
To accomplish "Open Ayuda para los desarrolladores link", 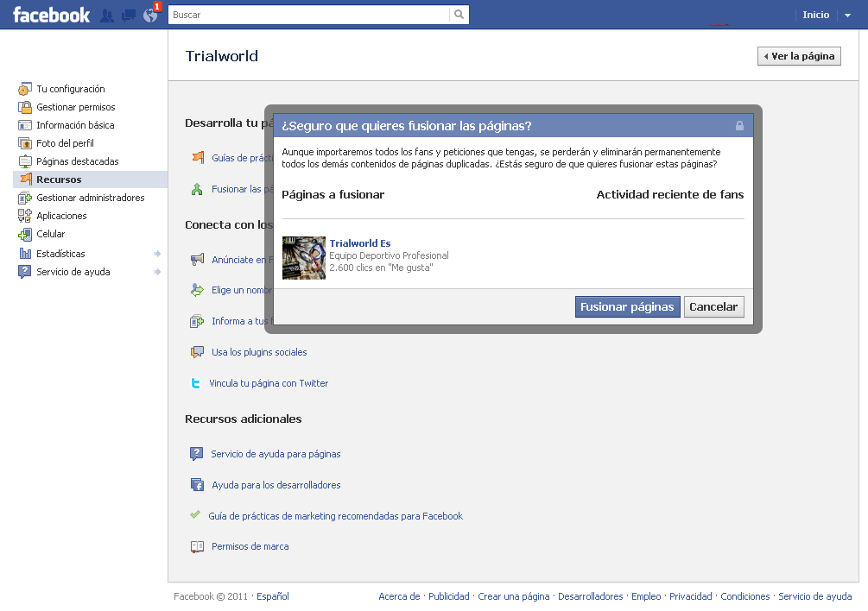I will pos(276,485).
